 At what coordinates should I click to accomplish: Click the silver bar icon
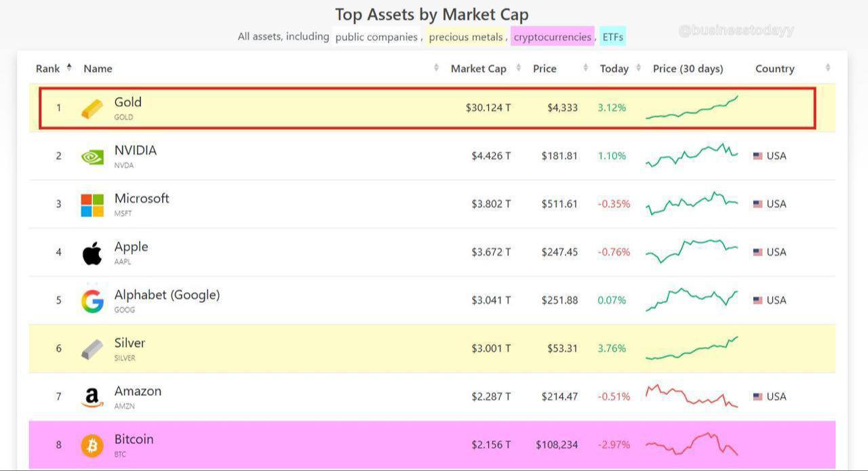point(92,349)
